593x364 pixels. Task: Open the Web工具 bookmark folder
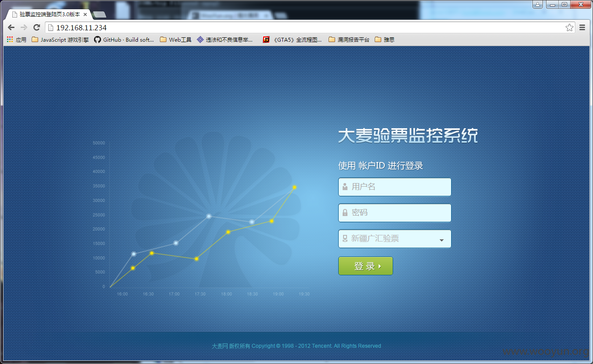[x=176, y=40]
